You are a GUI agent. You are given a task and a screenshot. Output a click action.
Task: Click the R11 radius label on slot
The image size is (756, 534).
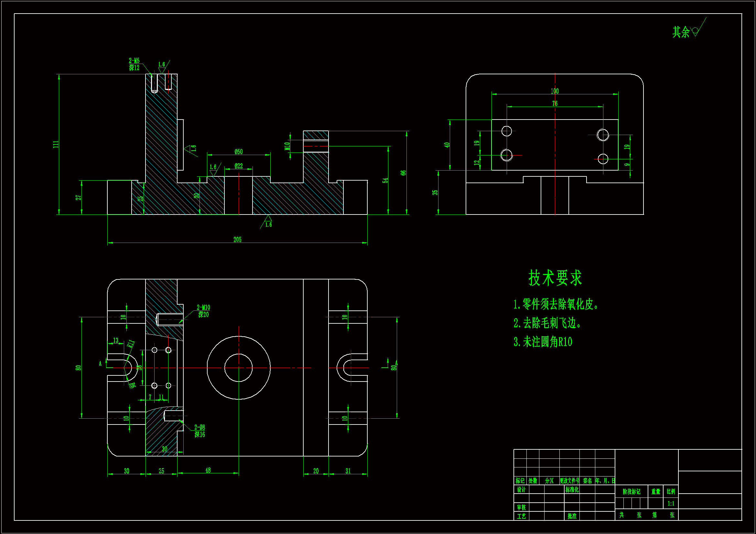pyautogui.click(x=131, y=344)
